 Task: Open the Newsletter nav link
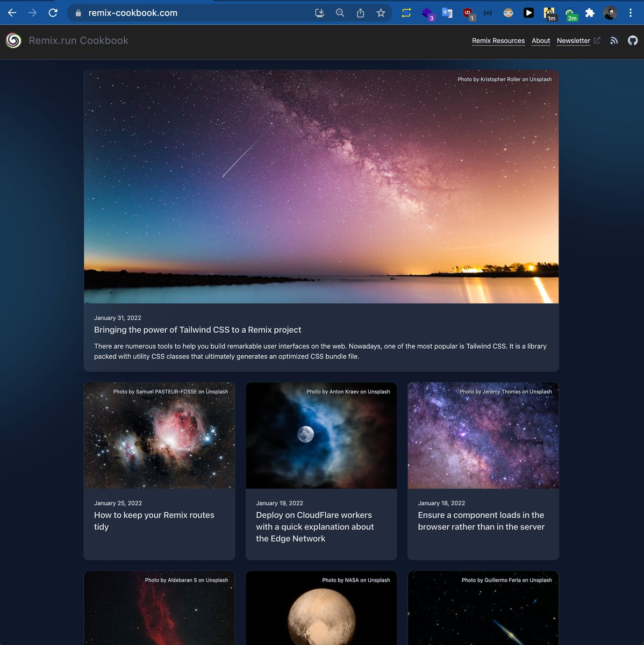(x=574, y=41)
